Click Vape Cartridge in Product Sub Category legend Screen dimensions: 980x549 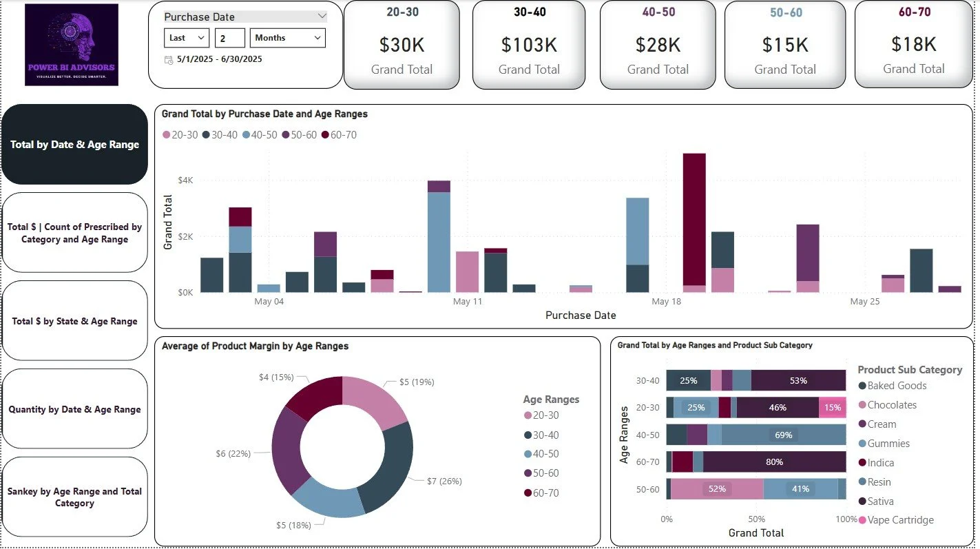pyautogui.click(x=895, y=520)
